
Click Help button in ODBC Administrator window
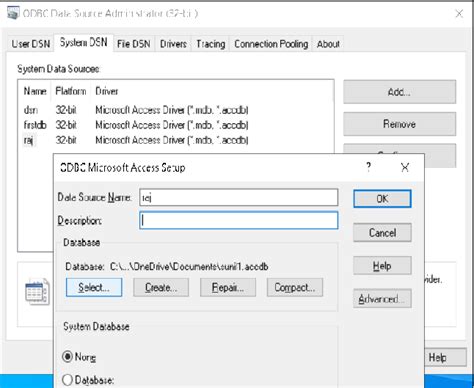pos(445,358)
